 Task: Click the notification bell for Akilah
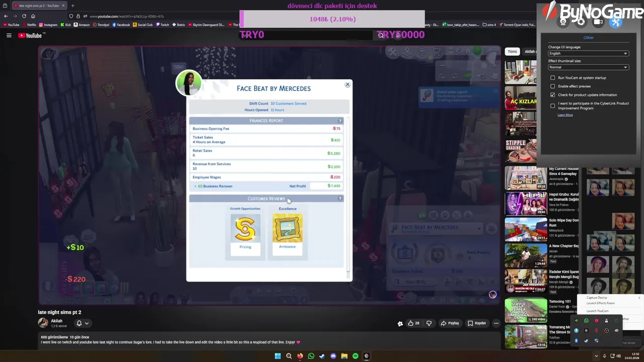click(x=79, y=323)
